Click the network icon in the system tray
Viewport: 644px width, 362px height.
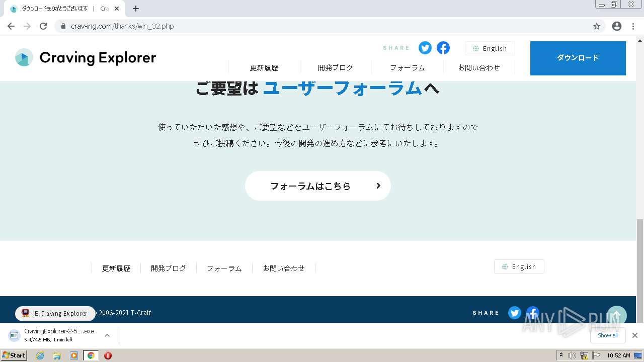584,355
